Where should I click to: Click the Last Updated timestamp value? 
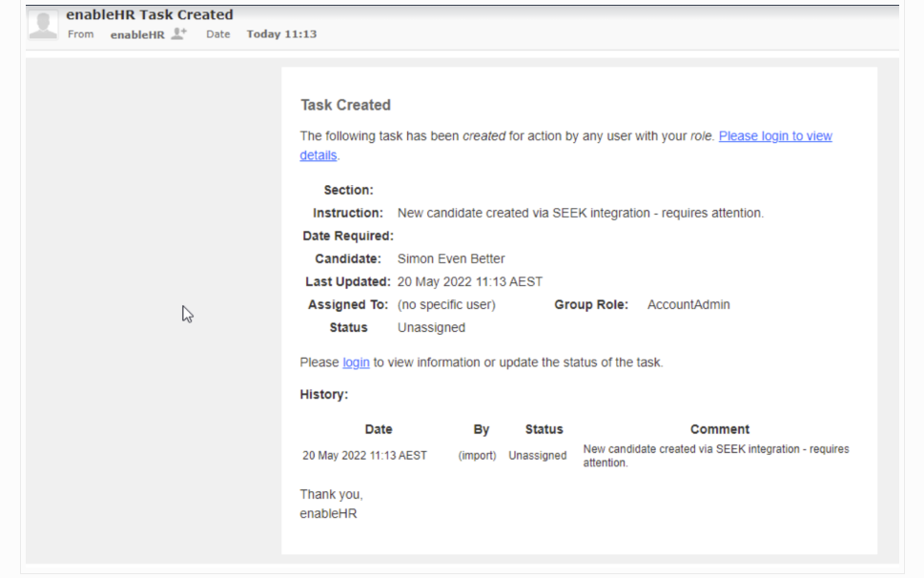coord(469,281)
